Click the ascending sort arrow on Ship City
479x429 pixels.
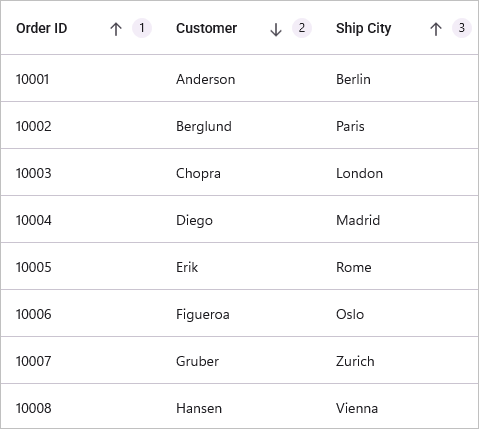pyautogui.click(x=436, y=29)
